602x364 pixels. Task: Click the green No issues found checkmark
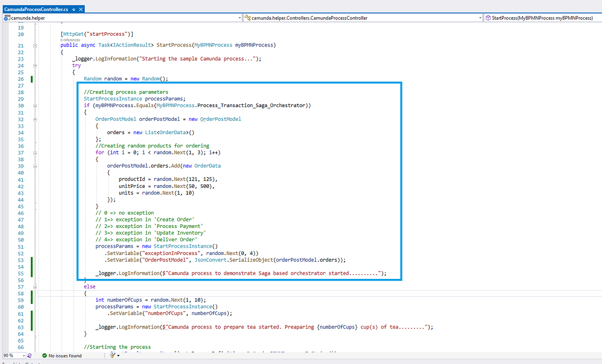(44, 356)
